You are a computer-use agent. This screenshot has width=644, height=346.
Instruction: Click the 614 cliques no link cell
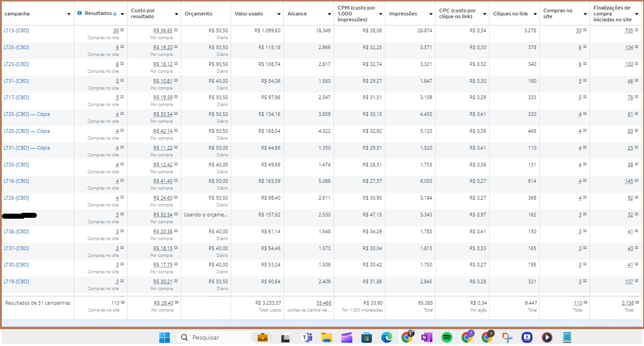pos(532,181)
